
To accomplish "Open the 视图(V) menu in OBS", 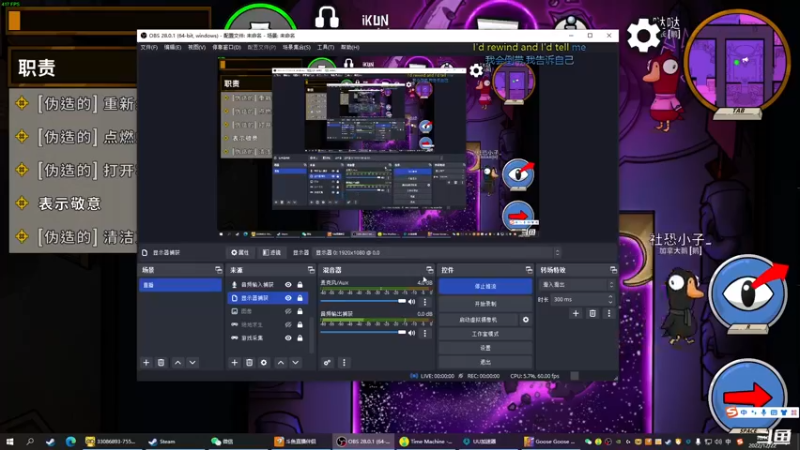I will 196,47.
